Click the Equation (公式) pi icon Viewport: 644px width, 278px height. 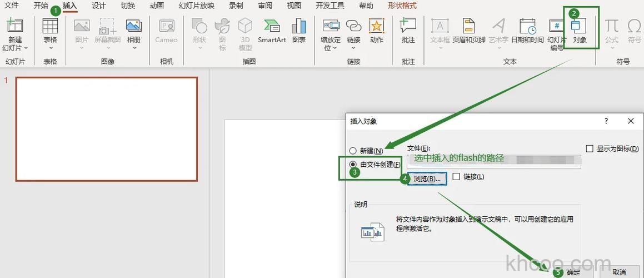(612, 26)
